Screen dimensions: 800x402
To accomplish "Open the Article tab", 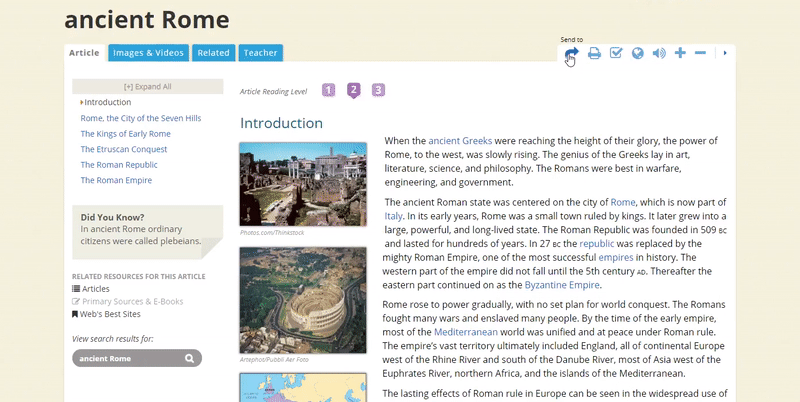I will pos(84,53).
